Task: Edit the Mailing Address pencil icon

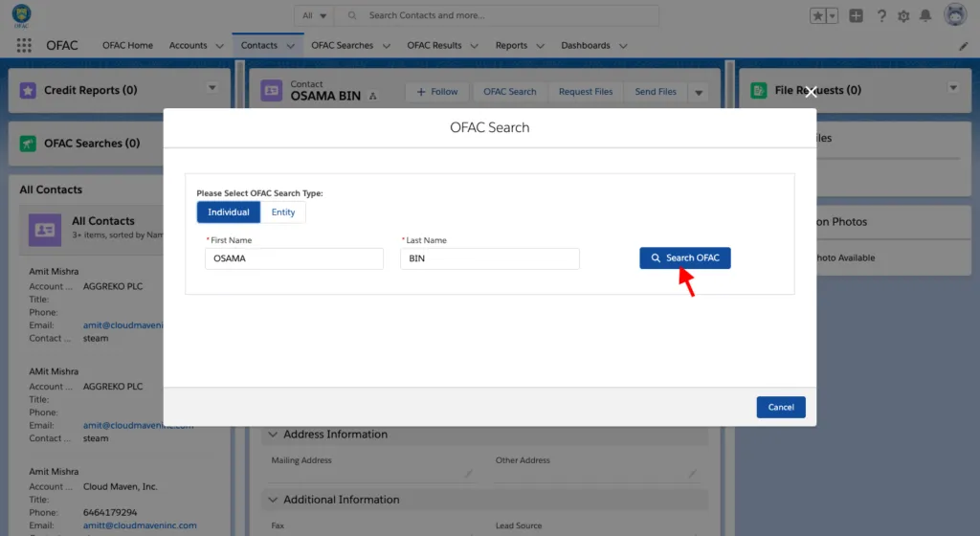Action: pos(468,474)
